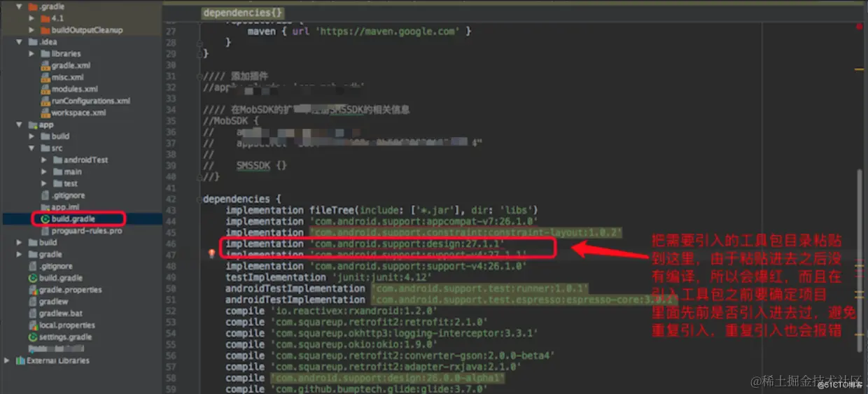Select the modules.xml file icon
The width and height of the screenshot is (868, 394).
pyautogui.click(x=45, y=90)
